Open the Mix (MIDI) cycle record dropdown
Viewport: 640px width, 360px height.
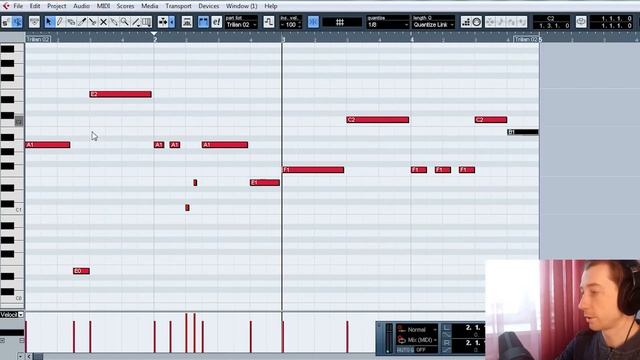tap(418, 340)
